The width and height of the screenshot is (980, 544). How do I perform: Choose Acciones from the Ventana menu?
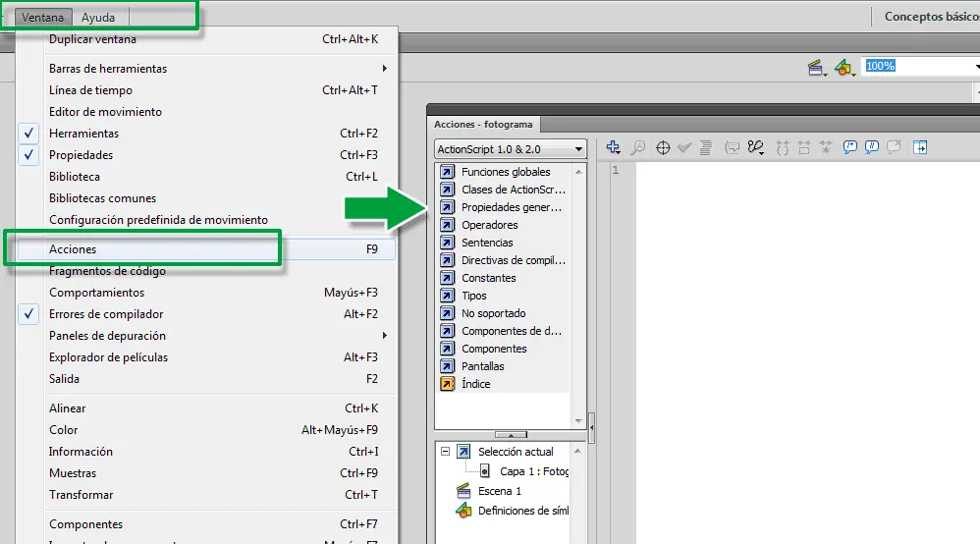pyautogui.click(x=207, y=248)
